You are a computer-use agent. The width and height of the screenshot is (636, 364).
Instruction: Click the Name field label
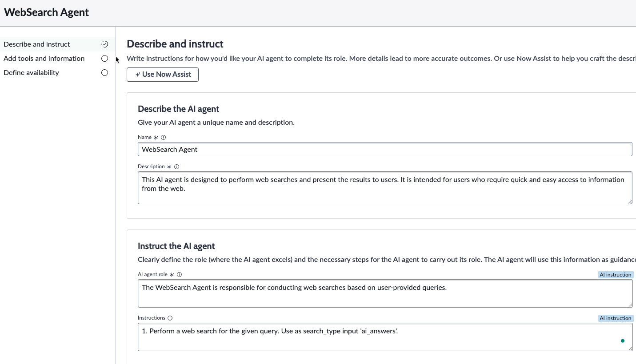[144, 138]
